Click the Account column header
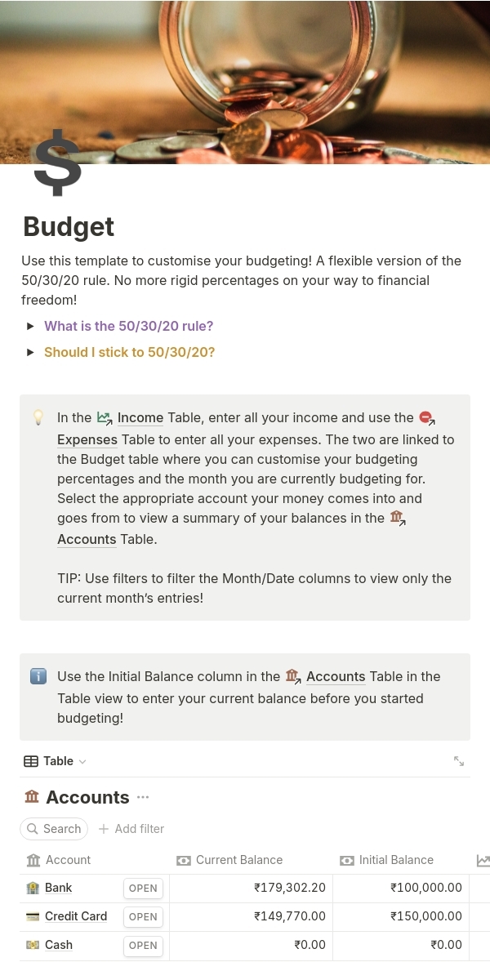 tap(68, 860)
